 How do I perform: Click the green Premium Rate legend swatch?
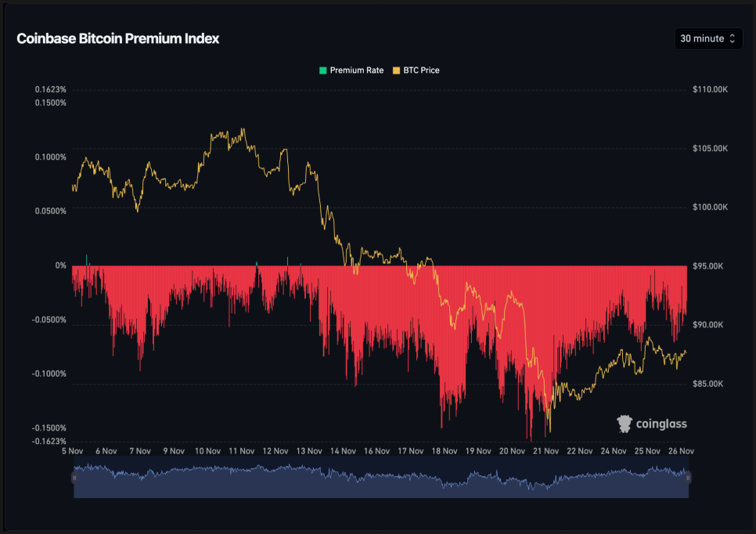tap(322, 70)
